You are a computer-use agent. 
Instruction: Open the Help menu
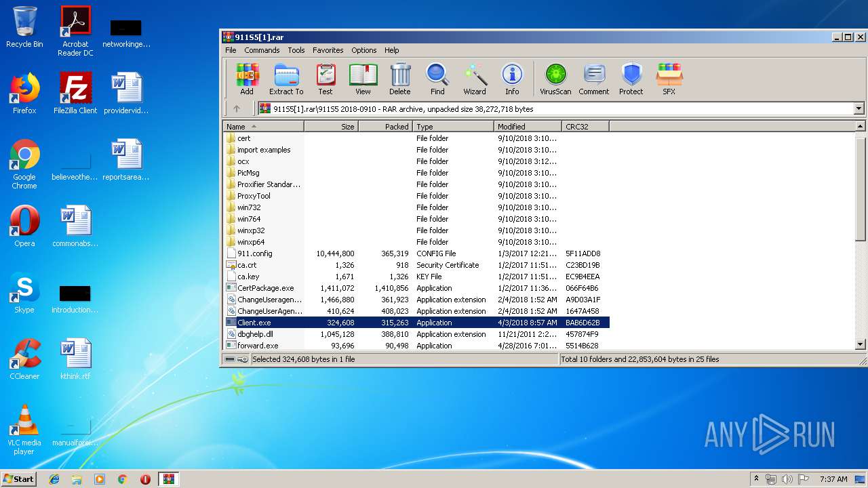point(392,50)
